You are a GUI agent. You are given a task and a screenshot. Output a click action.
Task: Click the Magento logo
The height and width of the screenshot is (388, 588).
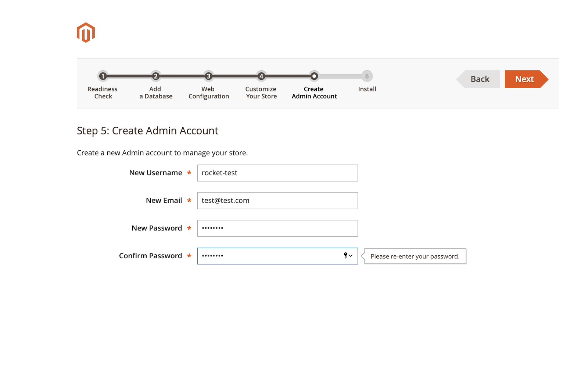point(86,33)
